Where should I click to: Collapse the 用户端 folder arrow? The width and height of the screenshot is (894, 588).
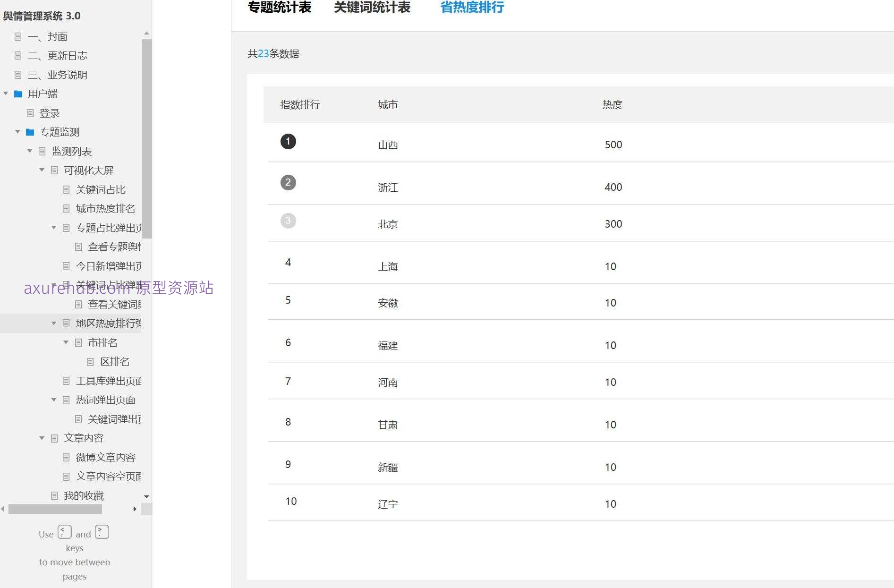coord(6,94)
